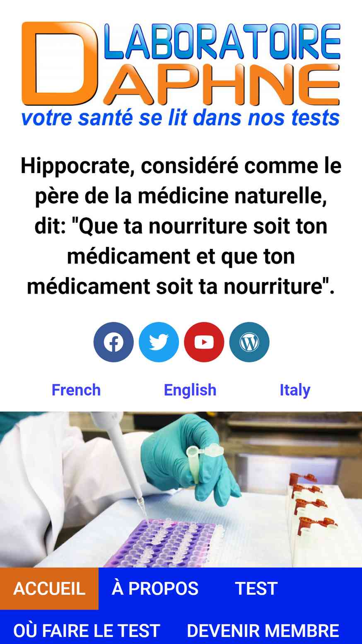Open the WordPress circle icon
Image resolution: width=362 pixels, height=644 pixels.
coord(249,342)
